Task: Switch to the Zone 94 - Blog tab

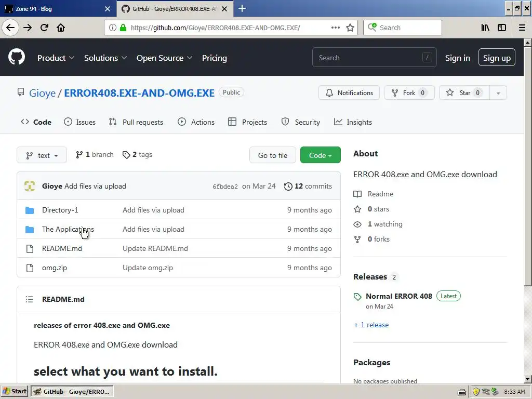Action: coord(58,9)
